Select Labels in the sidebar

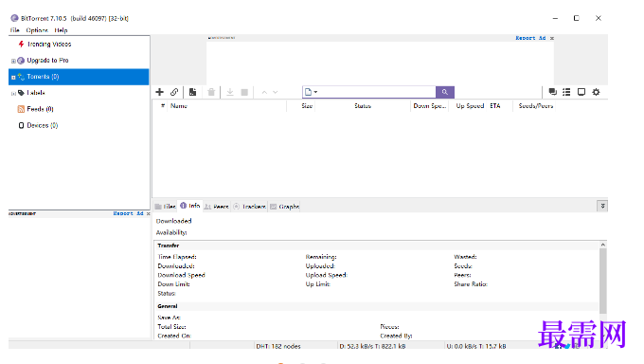[36, 93]
